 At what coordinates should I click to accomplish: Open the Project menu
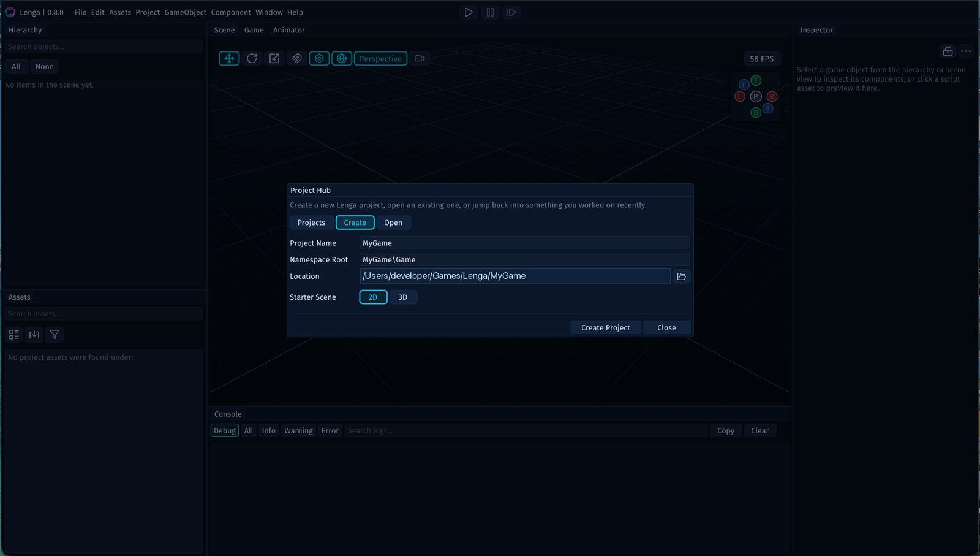(x=148, y=12)
